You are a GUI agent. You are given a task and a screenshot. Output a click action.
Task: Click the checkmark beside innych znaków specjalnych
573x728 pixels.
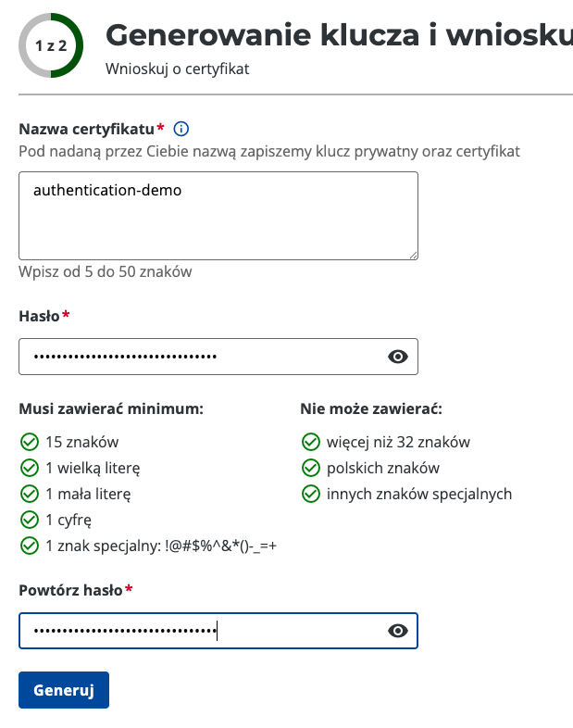coord(310,494)
